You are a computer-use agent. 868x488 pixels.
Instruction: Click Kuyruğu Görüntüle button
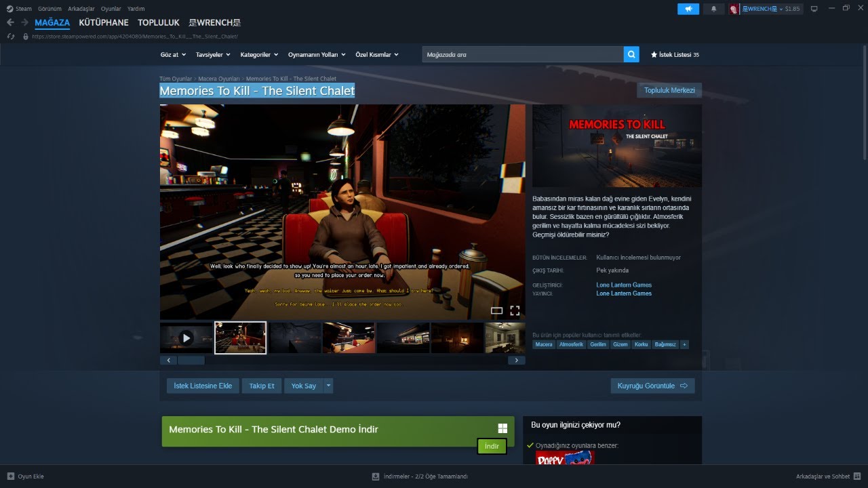(652, 386)
